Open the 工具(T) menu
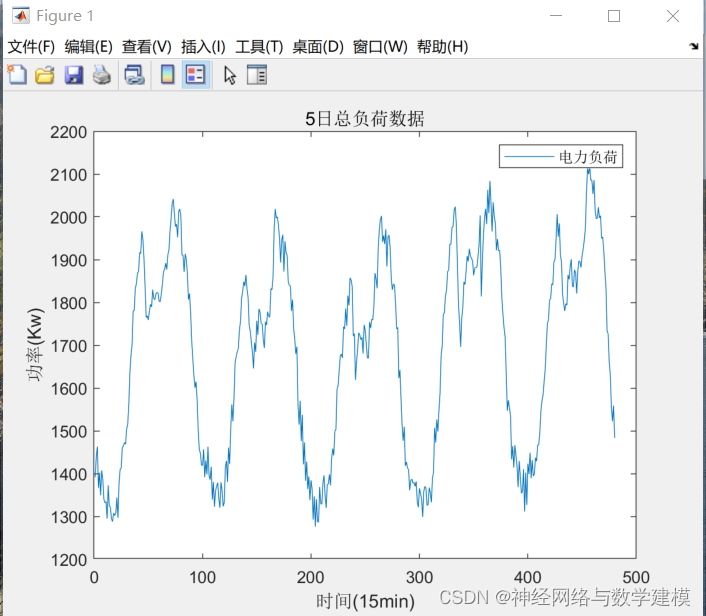Viewport: 706px width, 616px height. coord(259,46)
